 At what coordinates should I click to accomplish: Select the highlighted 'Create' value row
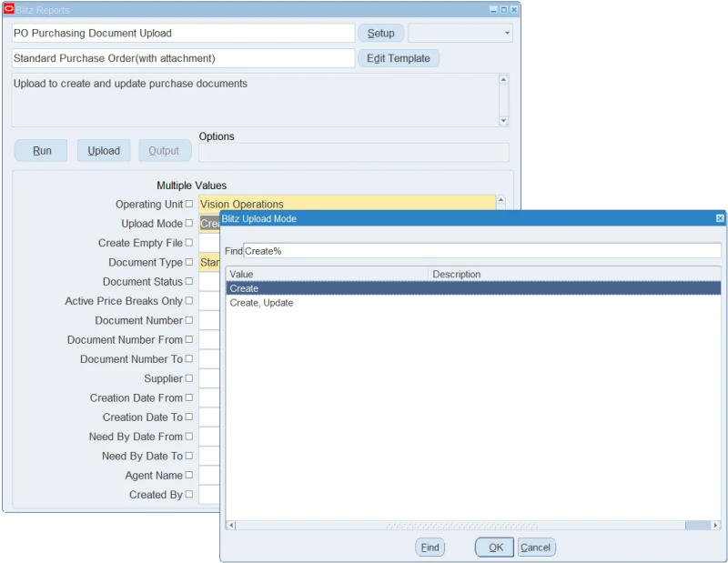473,288
